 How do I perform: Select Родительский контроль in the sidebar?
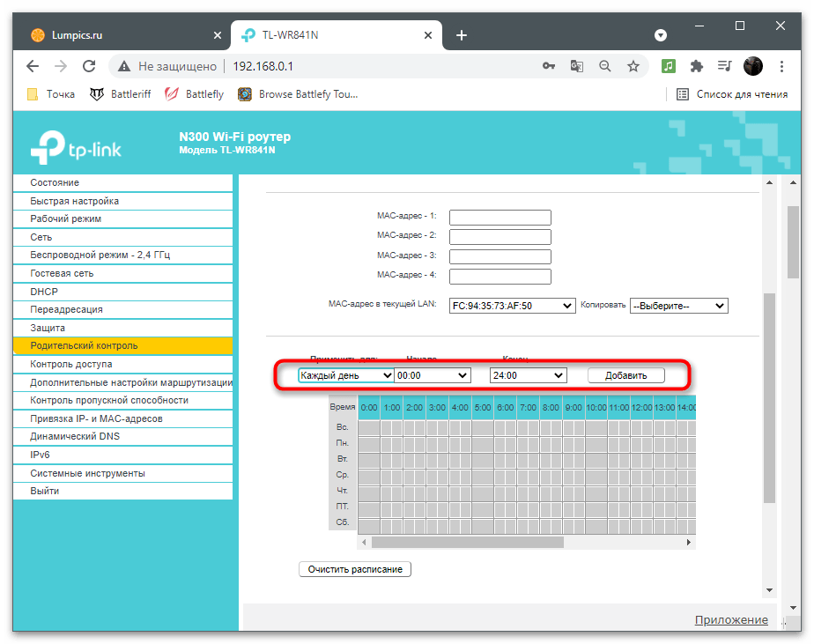click(122, 346)
